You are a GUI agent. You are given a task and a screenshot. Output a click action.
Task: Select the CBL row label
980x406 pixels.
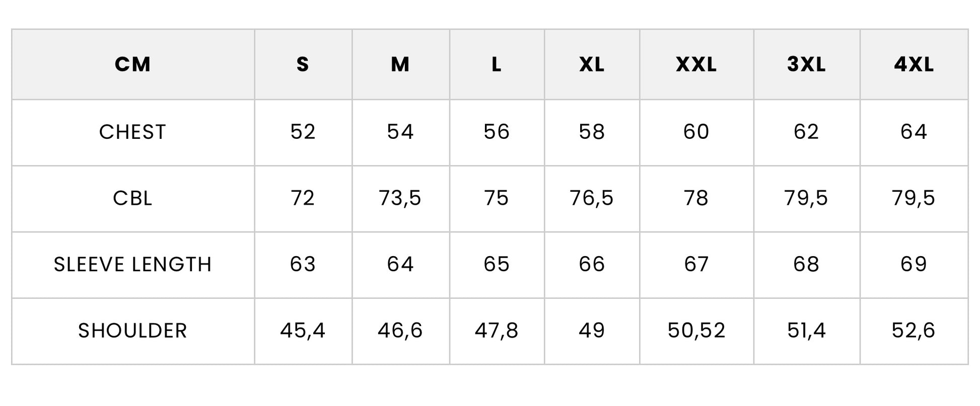(132, 198)
